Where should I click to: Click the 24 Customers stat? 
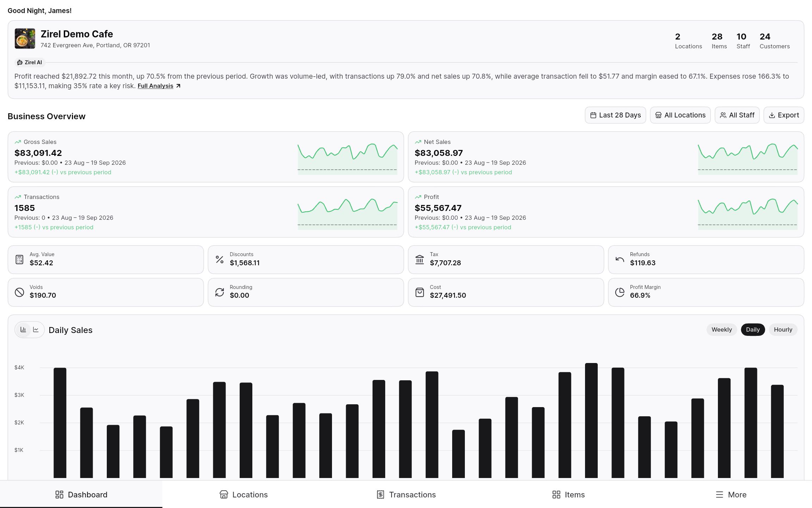click(775, 41)
